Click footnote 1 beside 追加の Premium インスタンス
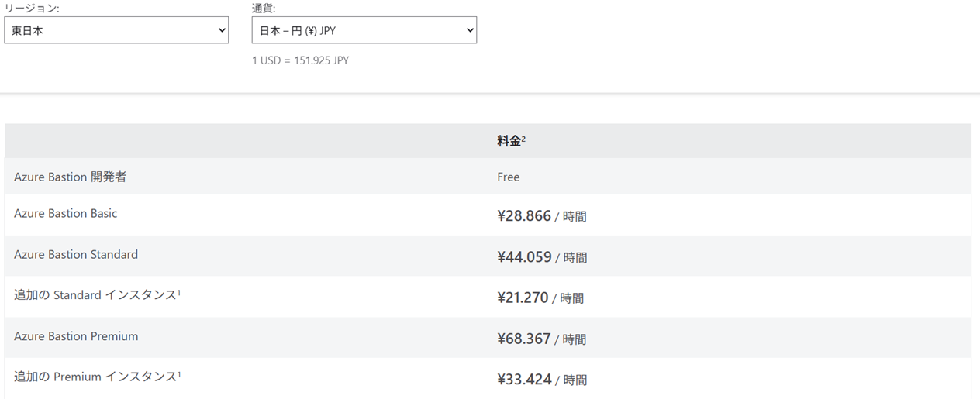This screenshot has height=399, width=980. click(179, 373)
